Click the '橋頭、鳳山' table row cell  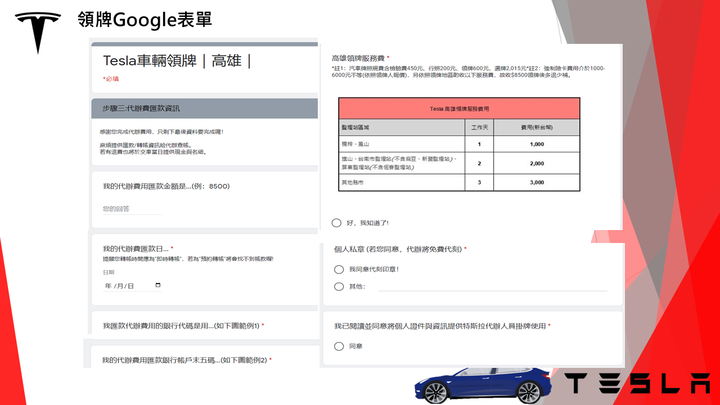(x=402, y=144)
